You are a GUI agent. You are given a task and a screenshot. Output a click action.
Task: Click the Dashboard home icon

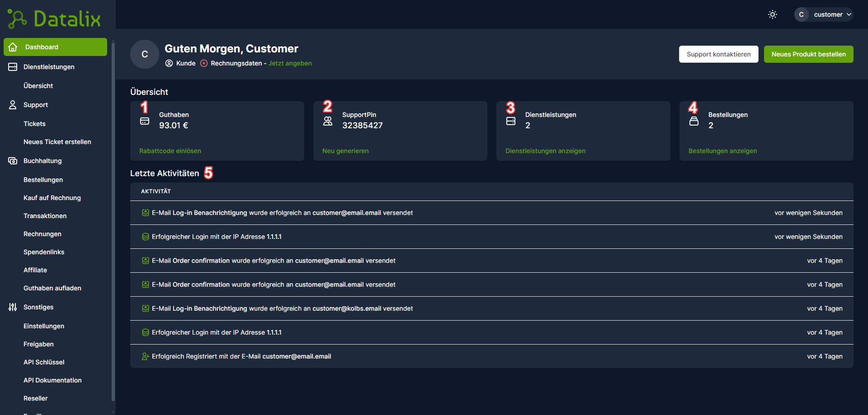coord(13,47)
